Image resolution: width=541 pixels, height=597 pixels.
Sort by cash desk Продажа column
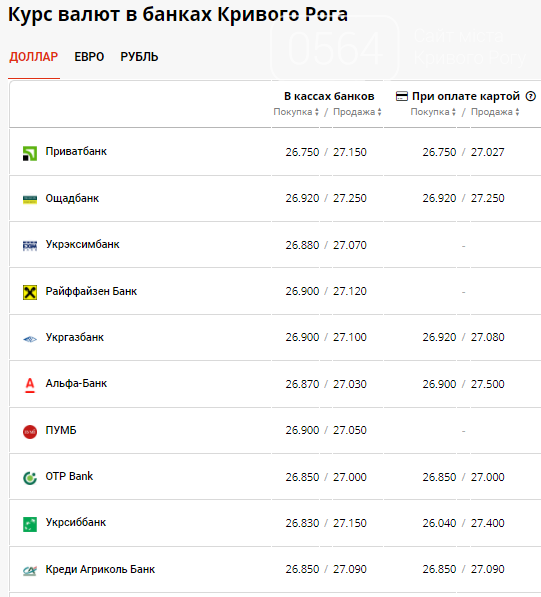click(x=357, y=112)
